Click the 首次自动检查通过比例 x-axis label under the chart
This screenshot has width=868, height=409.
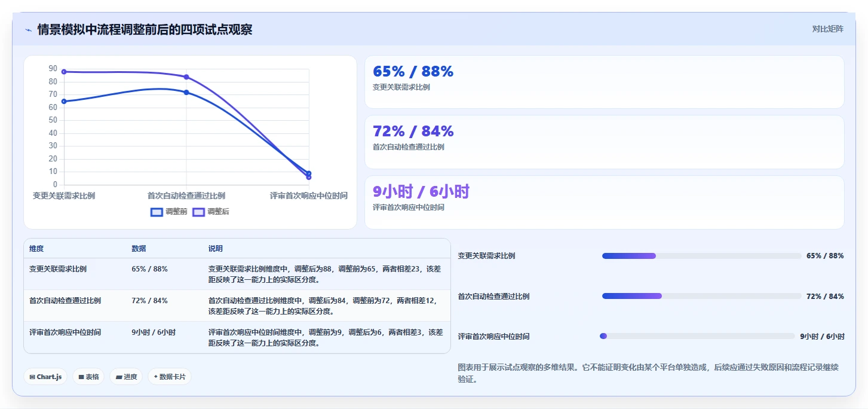186,196
